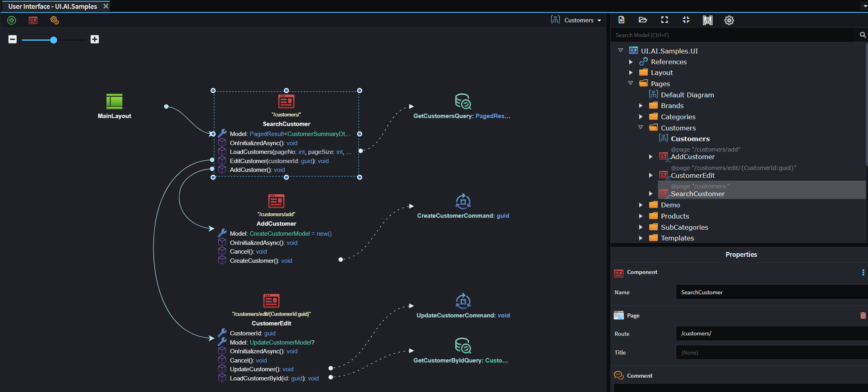Open Settings via the gear icon in the panel toolbar

729,20
